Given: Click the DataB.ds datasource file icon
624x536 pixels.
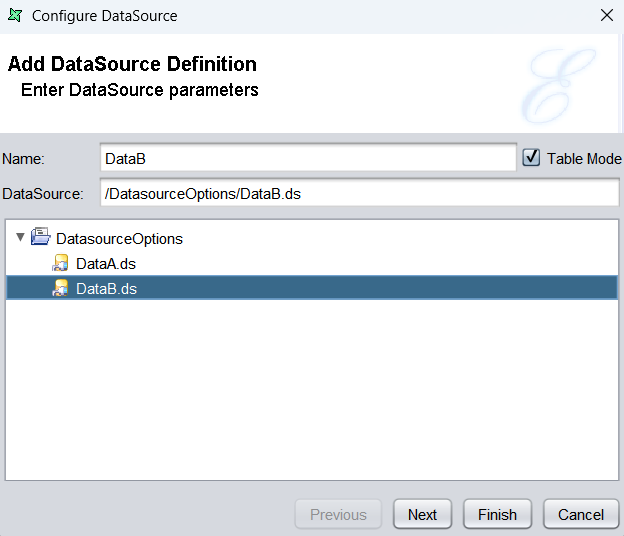Looking at the screenshot, I should 61,289.
